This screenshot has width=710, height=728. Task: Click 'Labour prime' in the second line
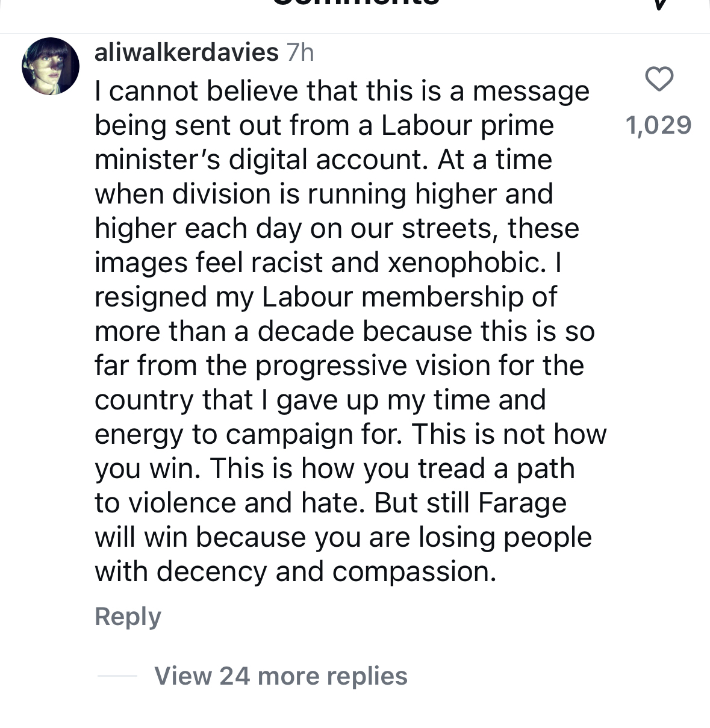pyautogui.click(x=467, y=126)
